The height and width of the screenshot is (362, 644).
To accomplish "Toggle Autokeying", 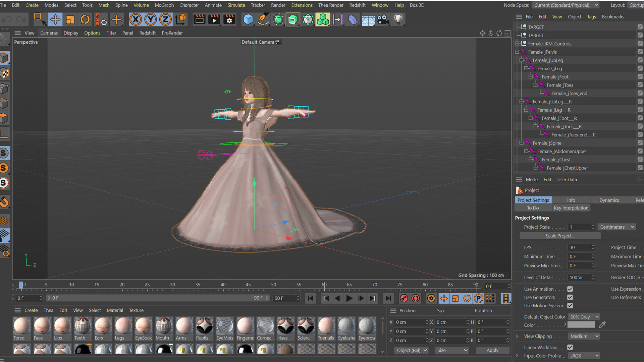I will click(x=416, y=298).
